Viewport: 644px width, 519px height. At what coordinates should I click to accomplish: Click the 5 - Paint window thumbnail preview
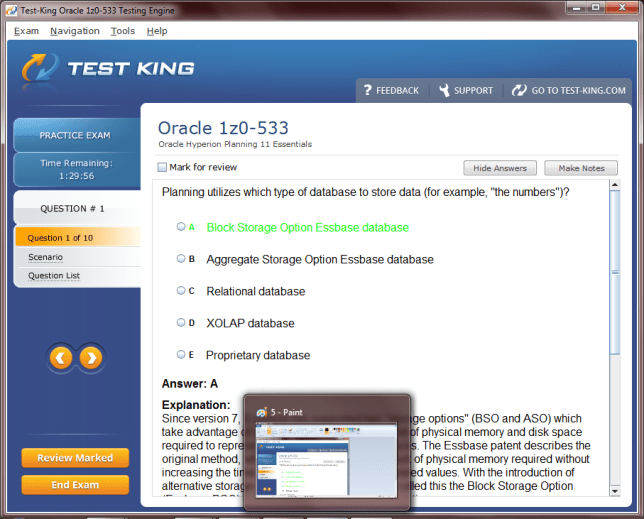click(x=327, y=460)
